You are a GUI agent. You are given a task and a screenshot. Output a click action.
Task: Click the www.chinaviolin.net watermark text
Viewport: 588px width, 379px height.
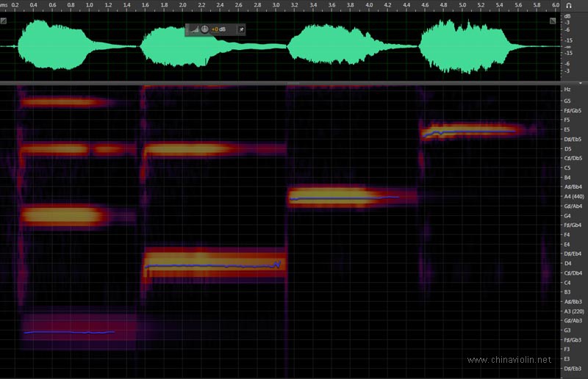point(509,360)
